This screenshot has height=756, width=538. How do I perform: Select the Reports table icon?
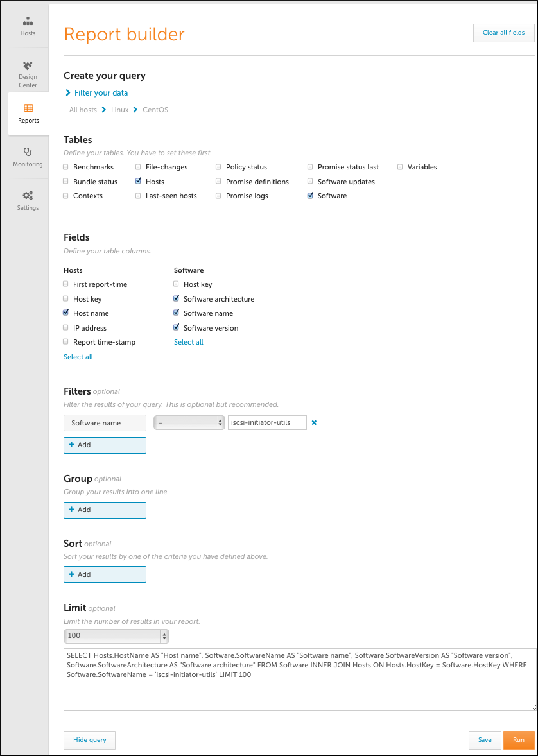click(x=28, y=108)
